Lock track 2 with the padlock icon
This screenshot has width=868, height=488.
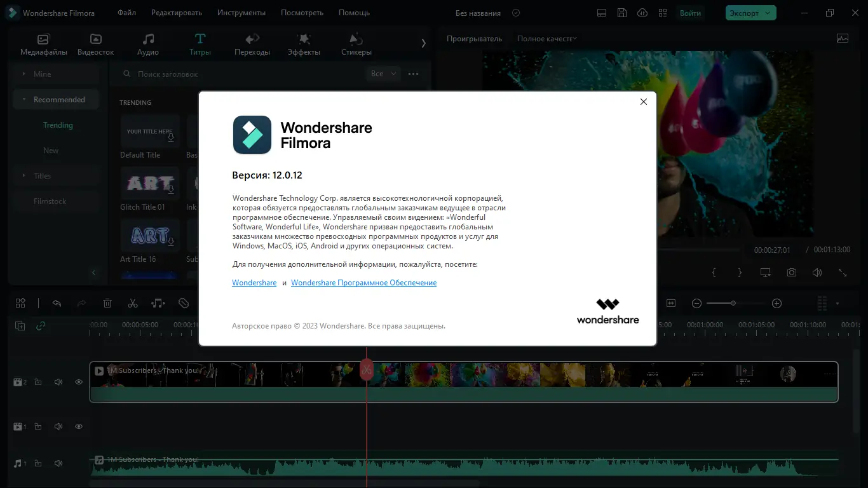pos(38,381)
